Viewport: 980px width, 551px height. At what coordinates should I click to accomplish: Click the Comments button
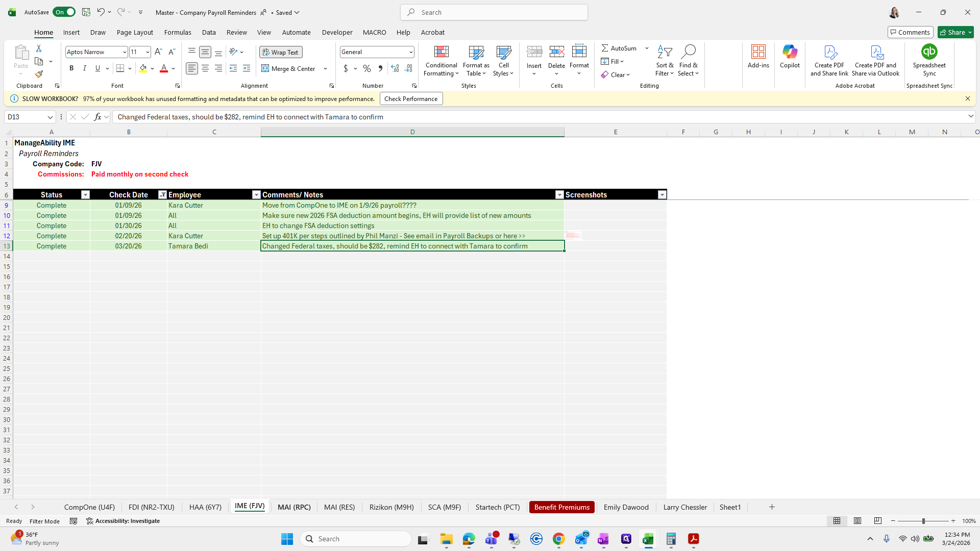point(910,32)
